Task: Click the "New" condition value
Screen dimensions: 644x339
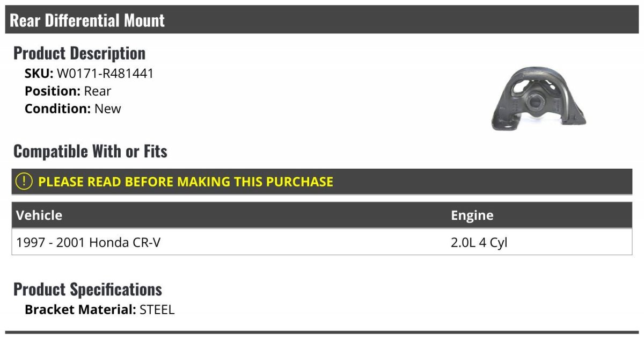Action: tap(108, 109)
